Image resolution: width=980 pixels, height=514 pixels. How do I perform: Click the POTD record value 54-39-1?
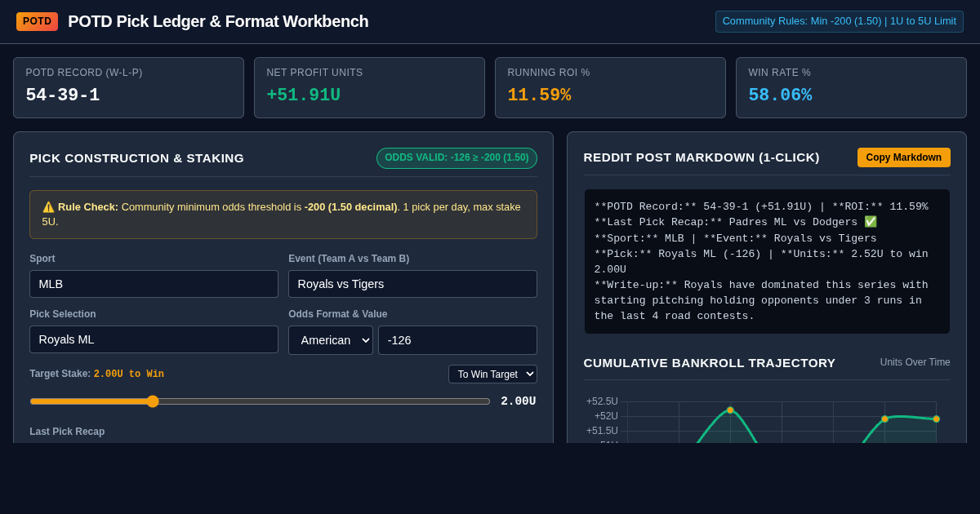tap(63, 95)
